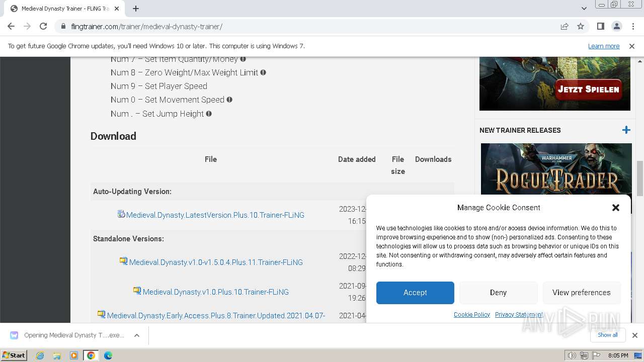
Task: Download Early.Access.Plus.8 trainer updated 2021.04.07
Action: point(216,316)
